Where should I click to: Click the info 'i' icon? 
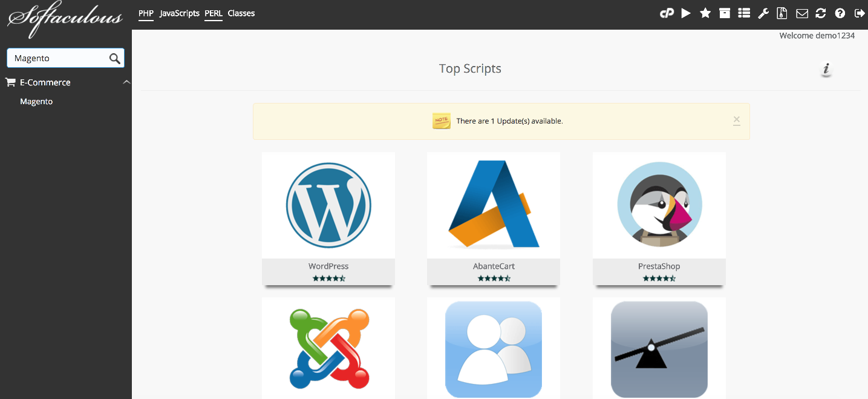(x=826, y=70)
